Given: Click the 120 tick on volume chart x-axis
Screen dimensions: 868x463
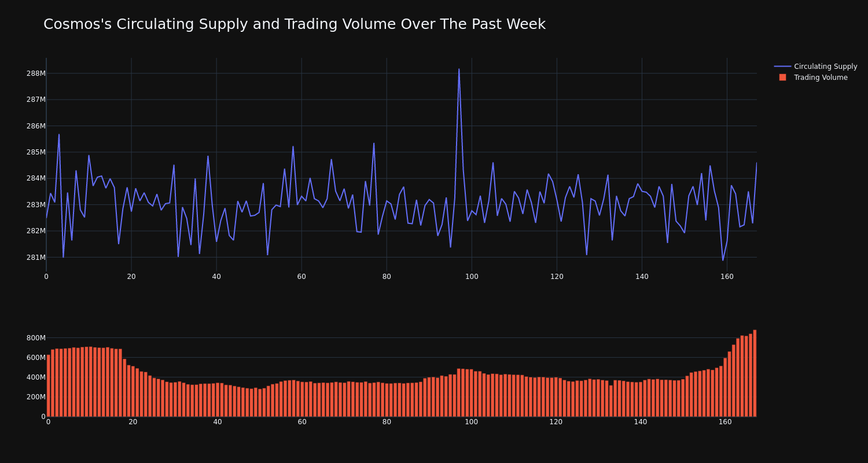Looking at the screenshot, I should point(556,422).
